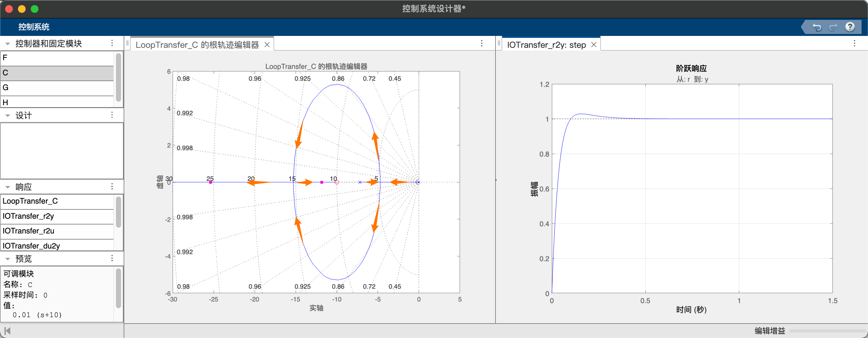This screenshot has height=338, width=868.
Task: Click the macOS yellow minimize button
Action: (21, 9)
